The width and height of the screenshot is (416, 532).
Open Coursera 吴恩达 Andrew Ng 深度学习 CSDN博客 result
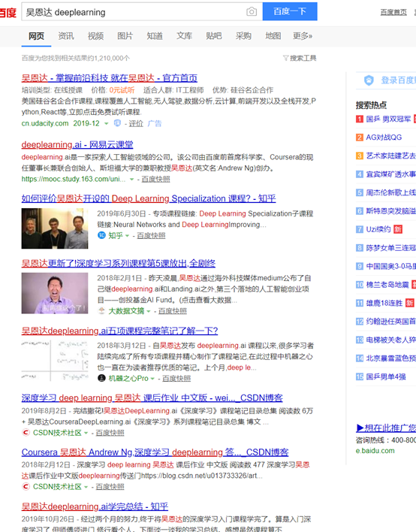[x=155, y=452]
